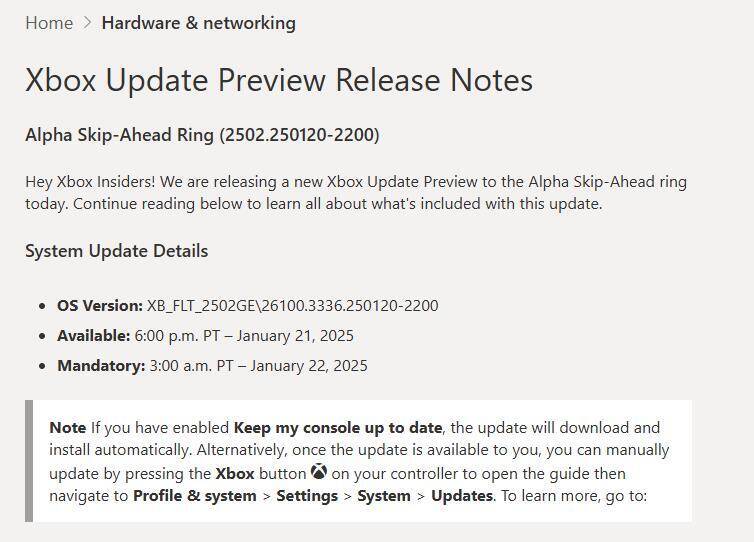754x542 pixels.
Task: Click the bullet point beside Mandatory
Action: (42, 366)
